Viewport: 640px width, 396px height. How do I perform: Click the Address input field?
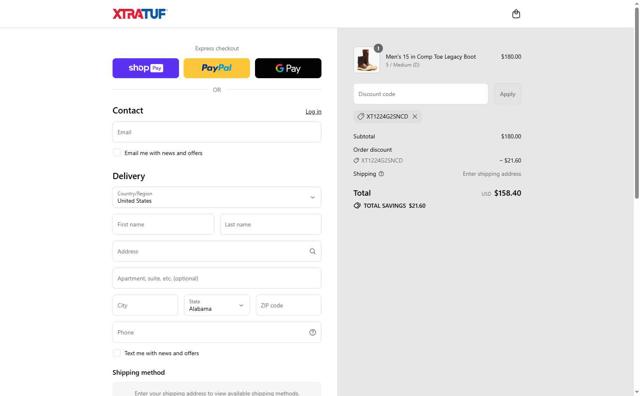click(x=217, y=251)
